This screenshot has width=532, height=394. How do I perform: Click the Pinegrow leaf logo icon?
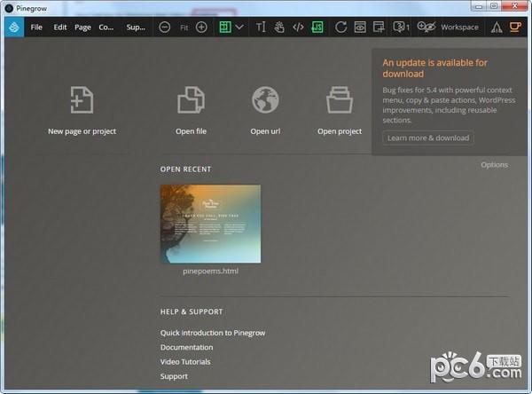[x=13, y=27]
